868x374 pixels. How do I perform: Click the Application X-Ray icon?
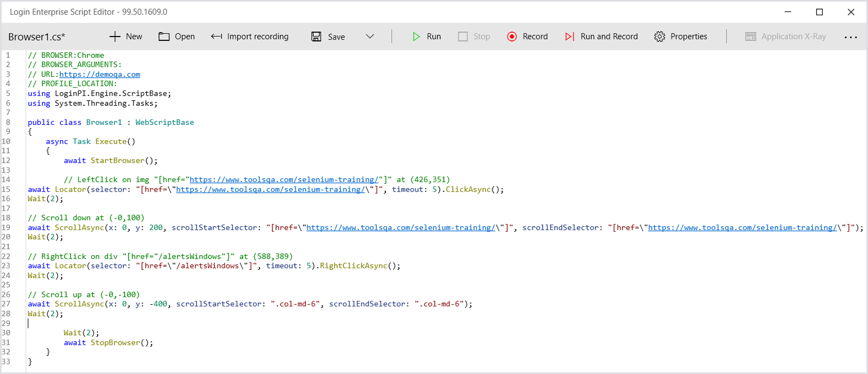[751, 37]
